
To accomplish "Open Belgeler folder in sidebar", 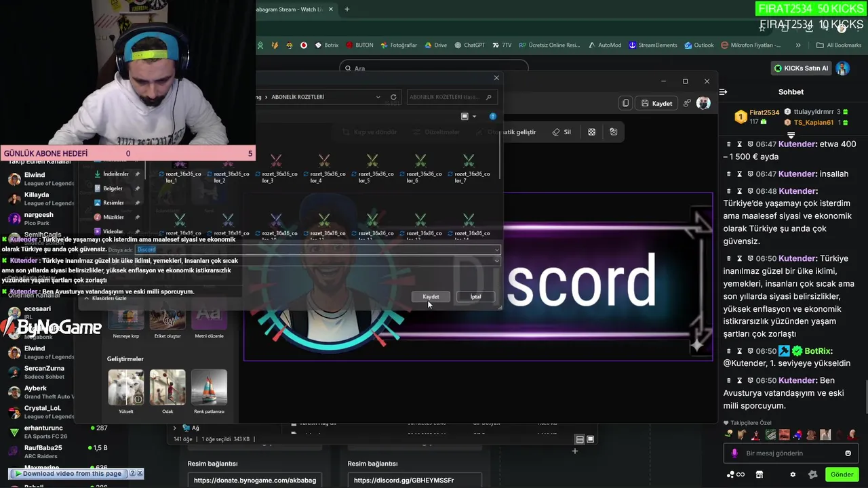I will [x=113, y=188].
